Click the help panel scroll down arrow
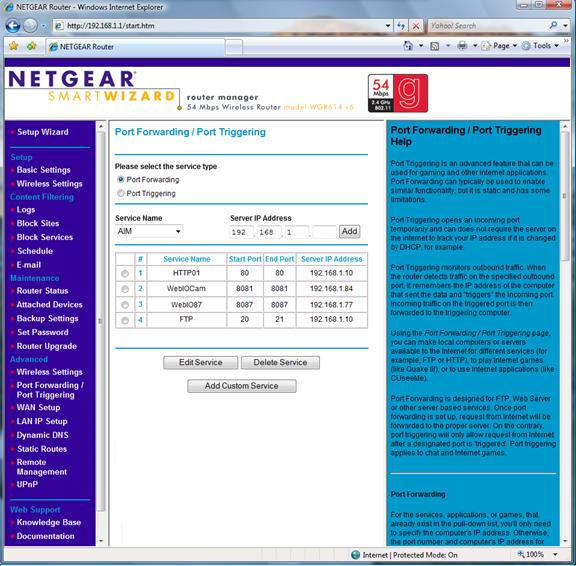 (x=565, y=541)
